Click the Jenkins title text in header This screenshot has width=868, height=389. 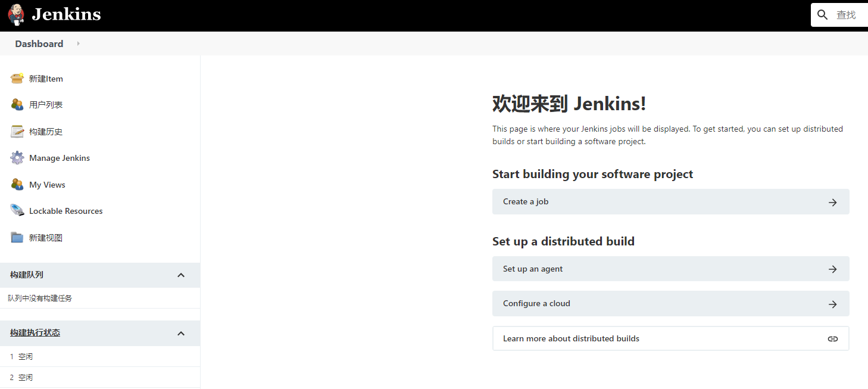coord(66,14)
